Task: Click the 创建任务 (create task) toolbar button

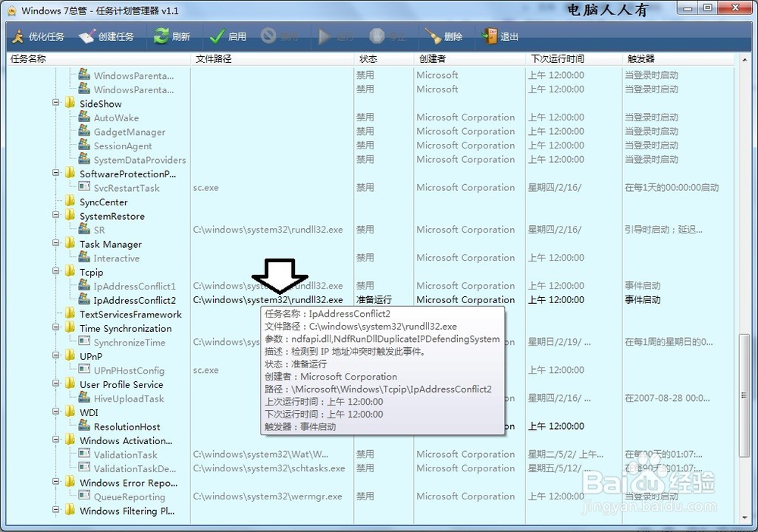Action: [x=106, y=36]
